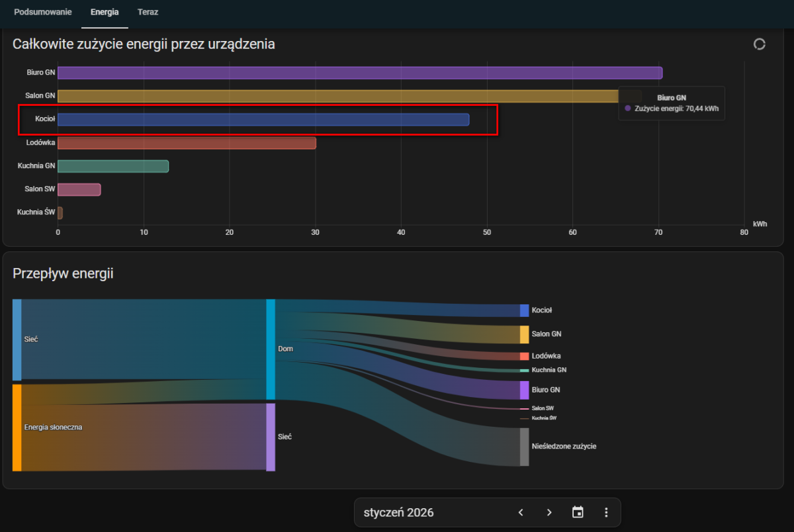
Task: Select the Dom node in the flow diagram
Action: click(271, 349)
